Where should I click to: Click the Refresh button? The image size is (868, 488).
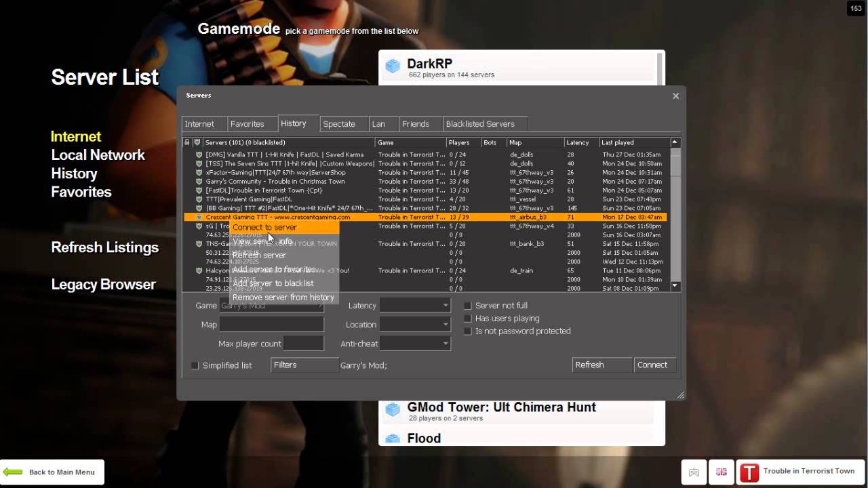[602, 365]
